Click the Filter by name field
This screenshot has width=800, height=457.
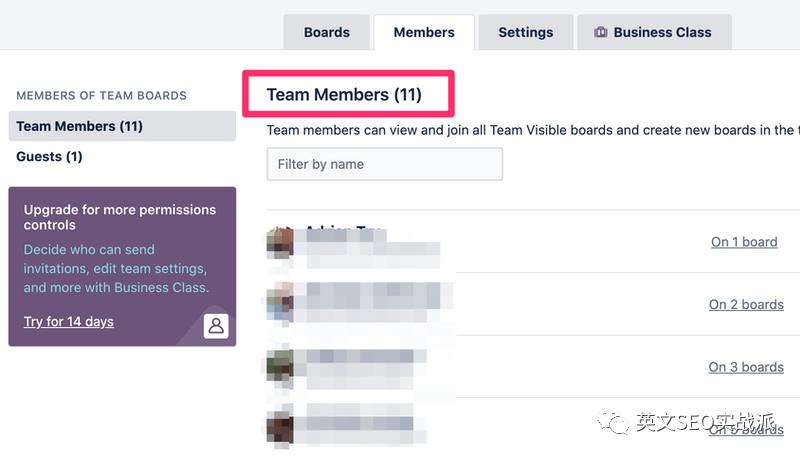tap(385, 164)
